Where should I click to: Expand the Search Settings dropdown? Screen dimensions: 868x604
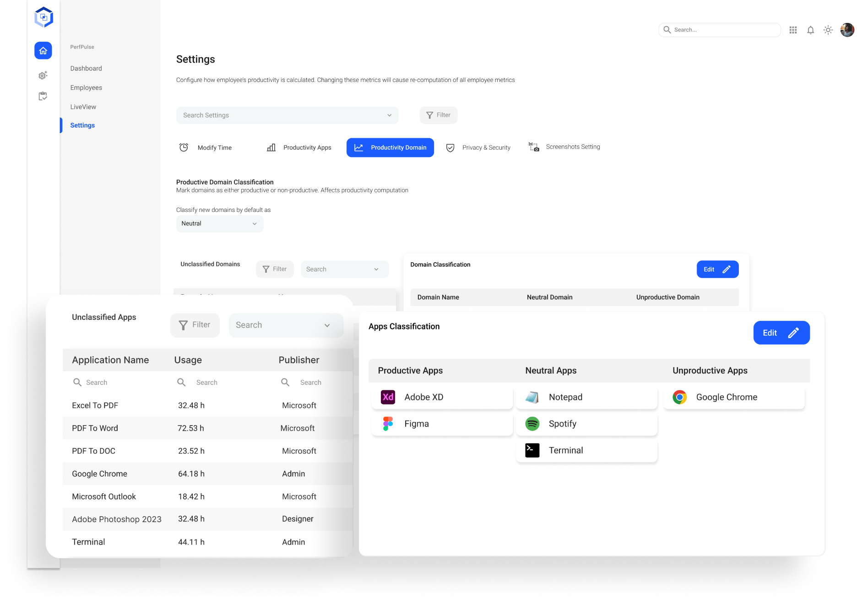[x=389, y=115]
